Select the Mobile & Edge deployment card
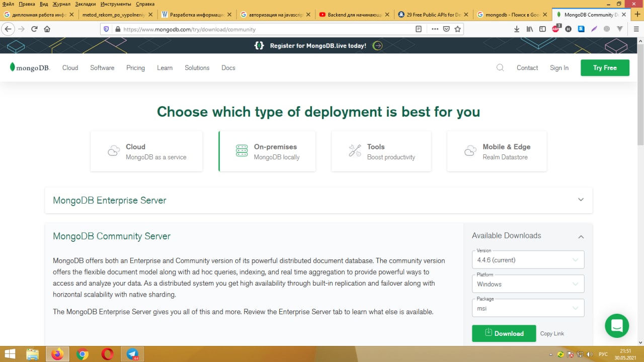 pyautogui.click(x=497, y=151)
